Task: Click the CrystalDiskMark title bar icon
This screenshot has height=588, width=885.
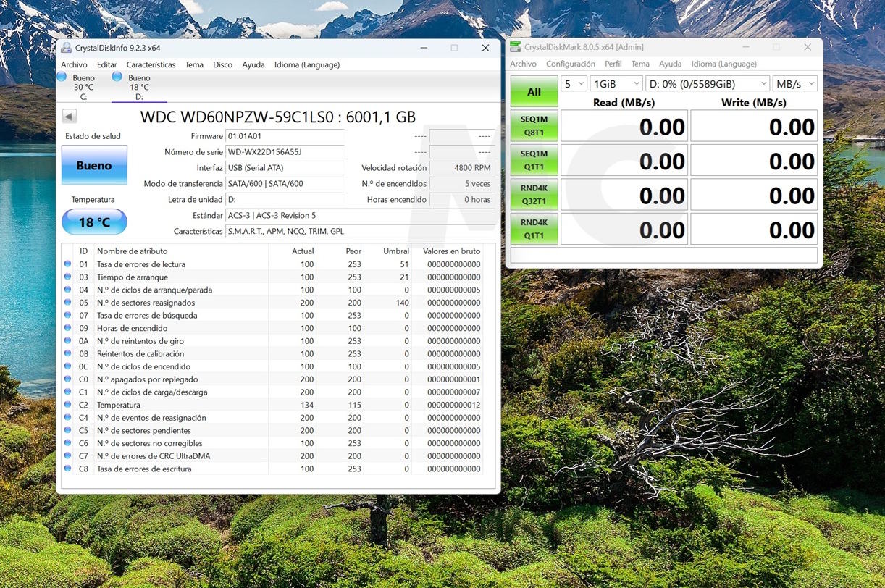Action: click(x=515, y=47)
